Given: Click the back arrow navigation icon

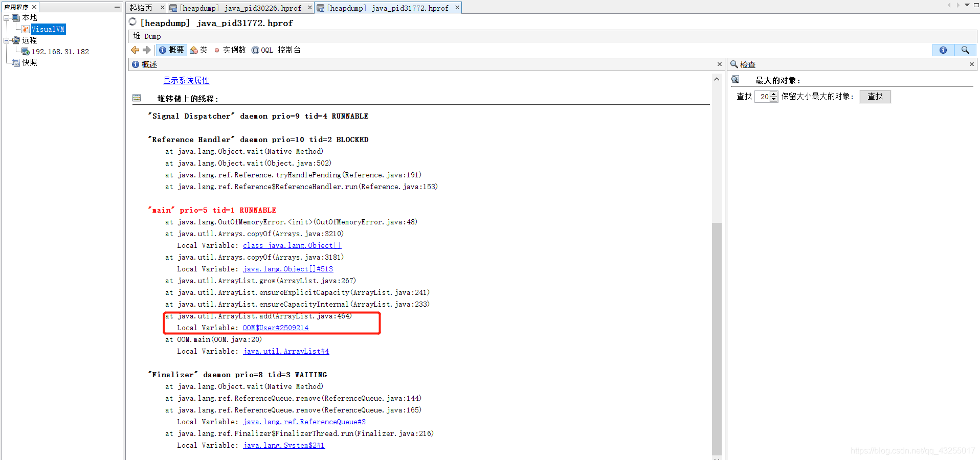Looking at the screenshot, I should [135, 50].
